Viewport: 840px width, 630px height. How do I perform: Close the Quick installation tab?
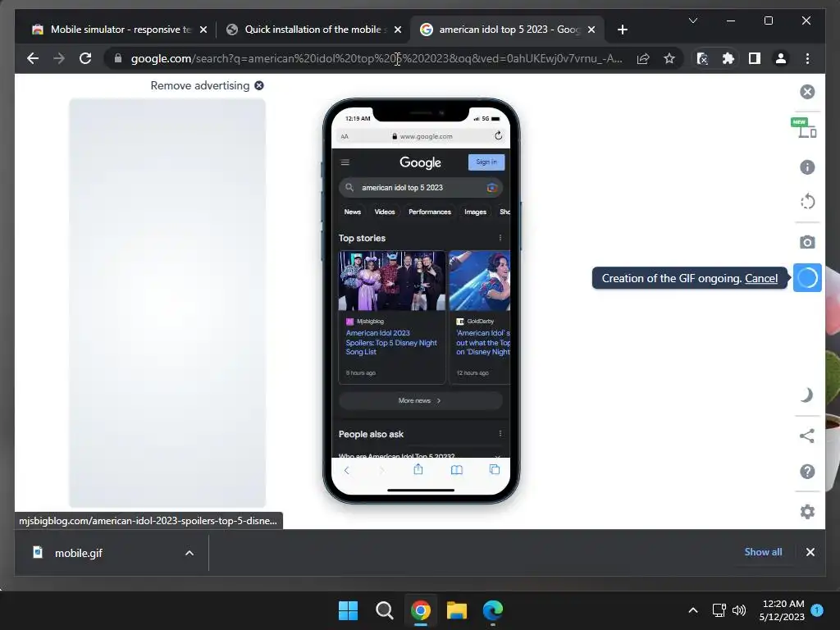(x=398, y=30)
